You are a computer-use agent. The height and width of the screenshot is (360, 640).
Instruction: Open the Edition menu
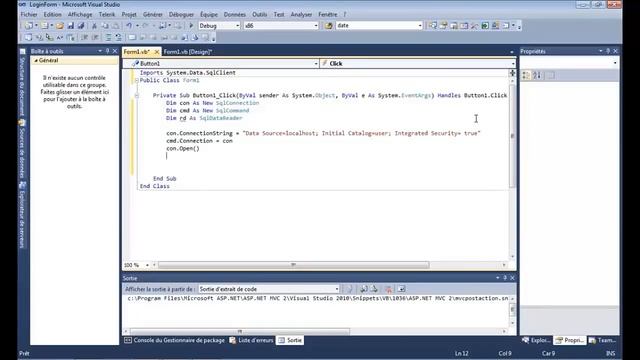(52, 14)
